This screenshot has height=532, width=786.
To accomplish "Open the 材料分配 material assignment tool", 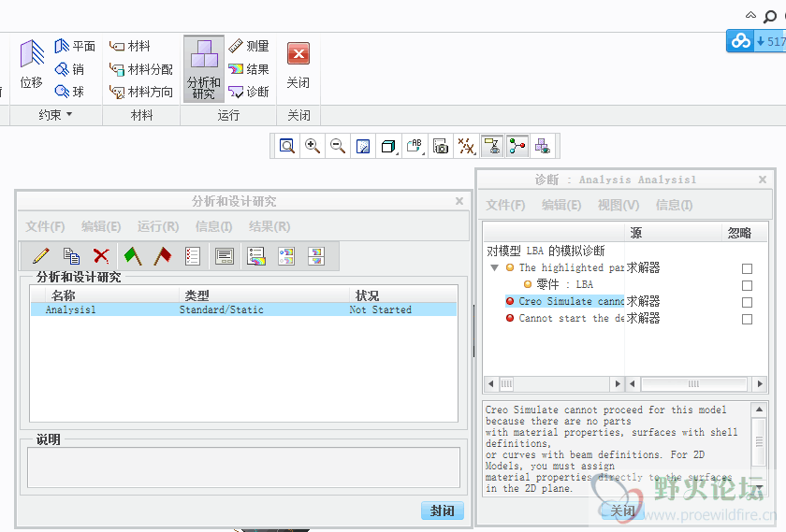I will 141,69.
